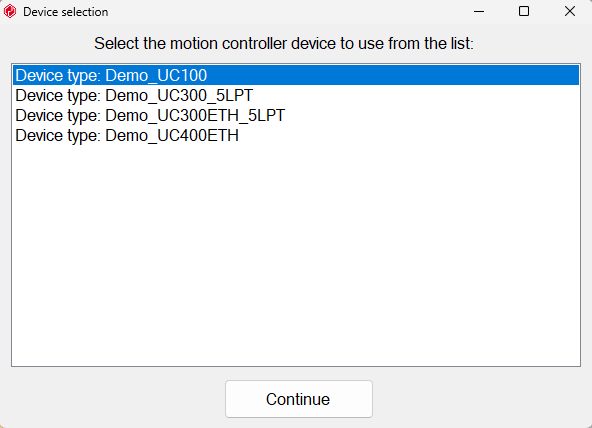Minimize the Device selection window

pyautogui.click(x=479, y=11)
